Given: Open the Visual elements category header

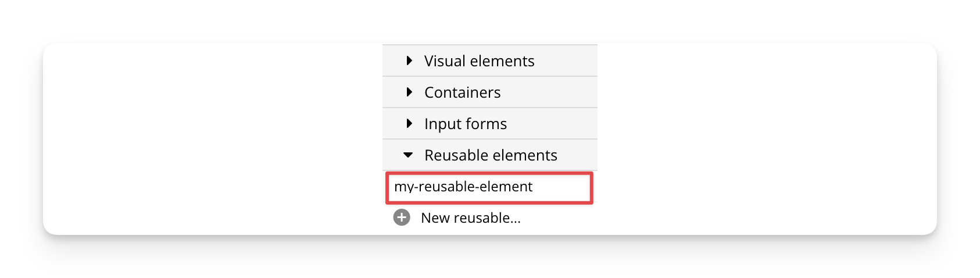Looking at the screenshot, I should pyautogui.click(x=489, y=61).
